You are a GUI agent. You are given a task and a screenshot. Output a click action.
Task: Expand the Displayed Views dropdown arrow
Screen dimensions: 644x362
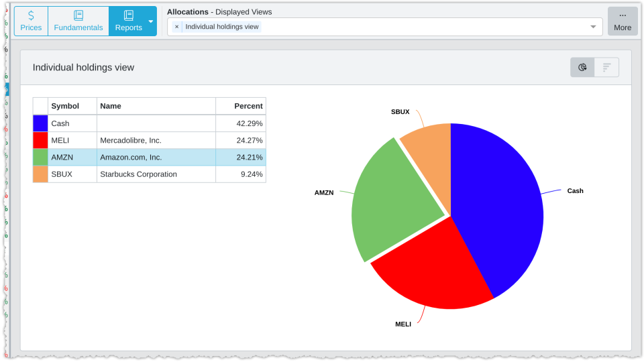[x=593, y=27]
